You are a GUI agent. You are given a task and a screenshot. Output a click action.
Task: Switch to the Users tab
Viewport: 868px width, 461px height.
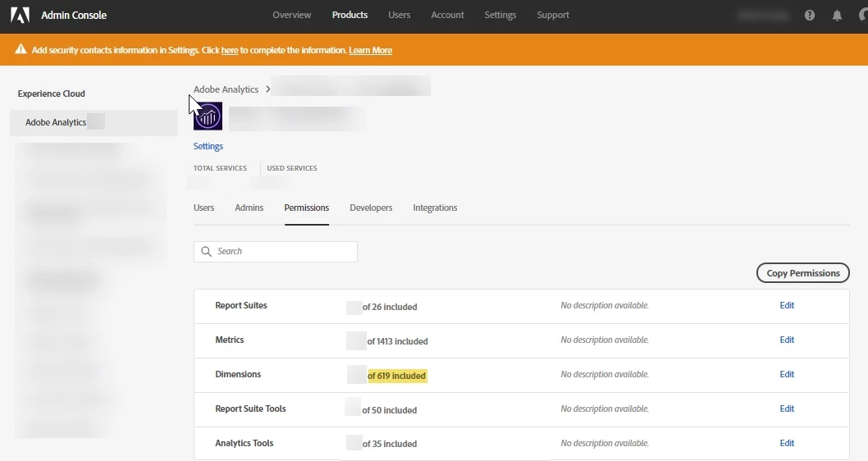point(203,208)
